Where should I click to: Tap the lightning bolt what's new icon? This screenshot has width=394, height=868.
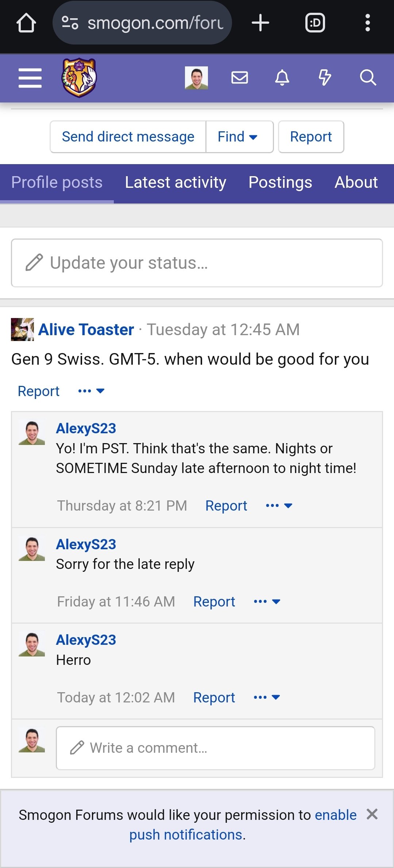coord(325,78)
